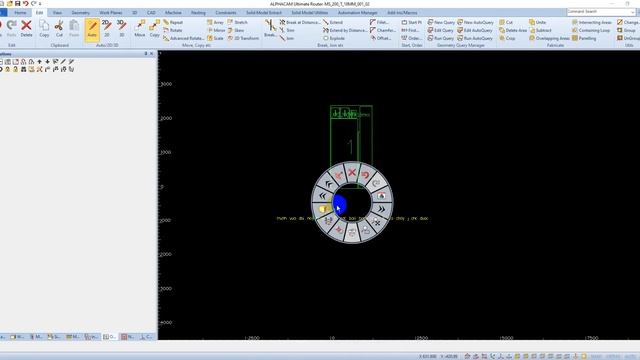
Task: Click double right chevron in radial menu
Action: point(382,209)
